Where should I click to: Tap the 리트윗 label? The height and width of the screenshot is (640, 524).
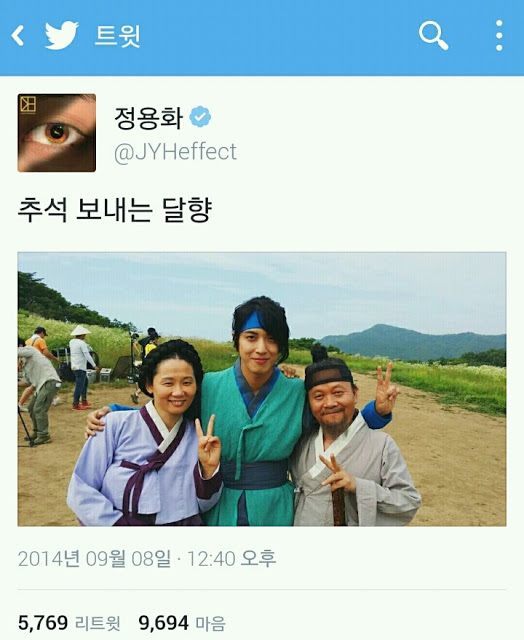[x=98, y=624]
